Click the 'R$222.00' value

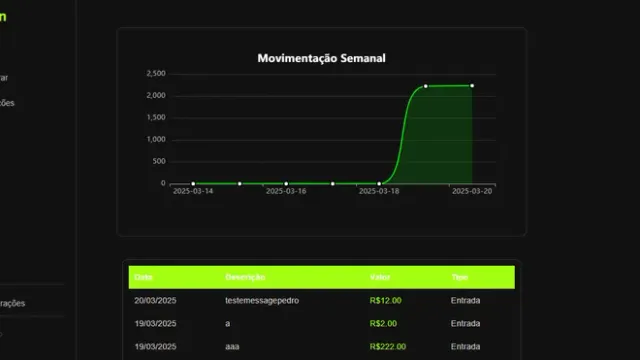388,347
